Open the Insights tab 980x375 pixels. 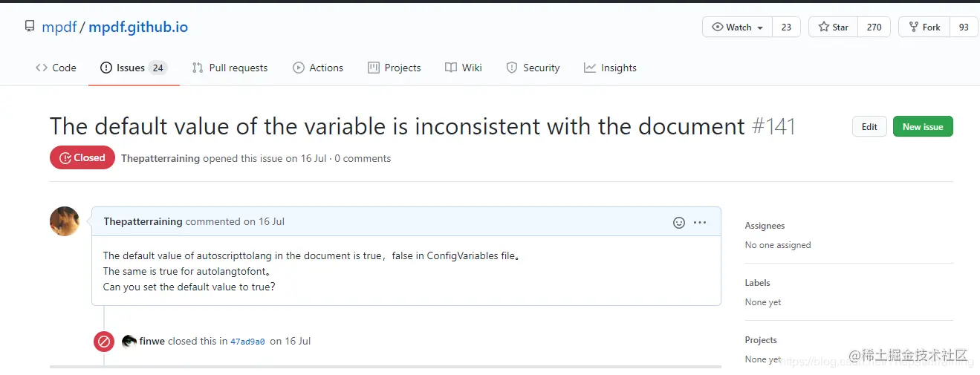click(610, 68)
